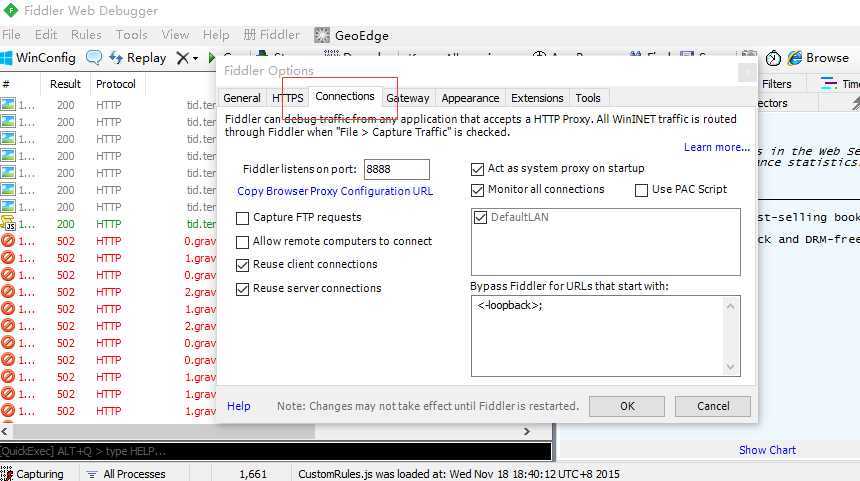Select the Connections tab

344,97
